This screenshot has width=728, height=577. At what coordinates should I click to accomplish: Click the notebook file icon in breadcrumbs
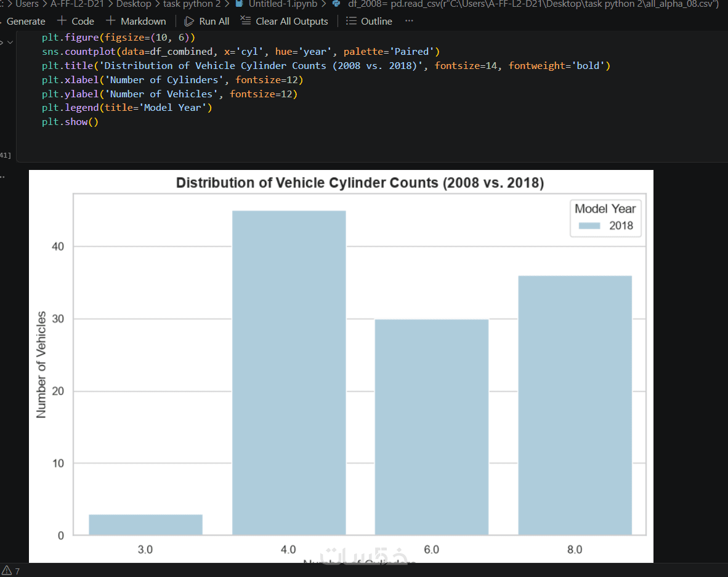click(239, 4)
